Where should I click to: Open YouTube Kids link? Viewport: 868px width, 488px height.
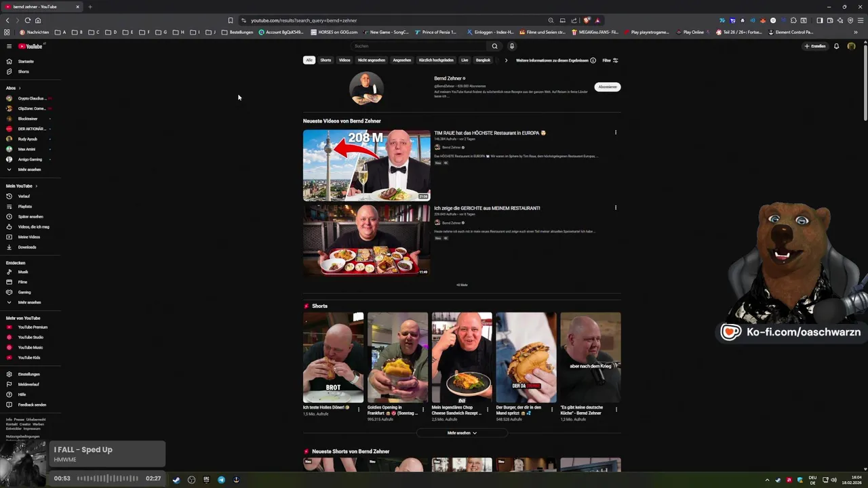point(29,357)
